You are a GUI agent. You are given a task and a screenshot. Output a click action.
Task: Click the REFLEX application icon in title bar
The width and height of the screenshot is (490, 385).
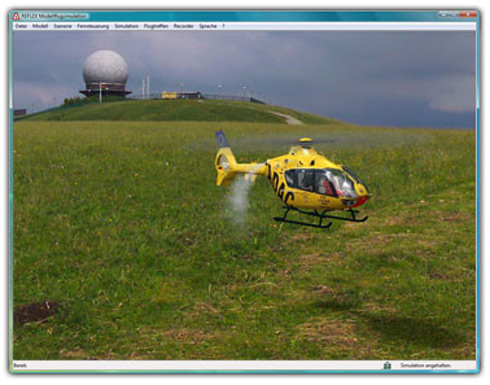(16, 16)
